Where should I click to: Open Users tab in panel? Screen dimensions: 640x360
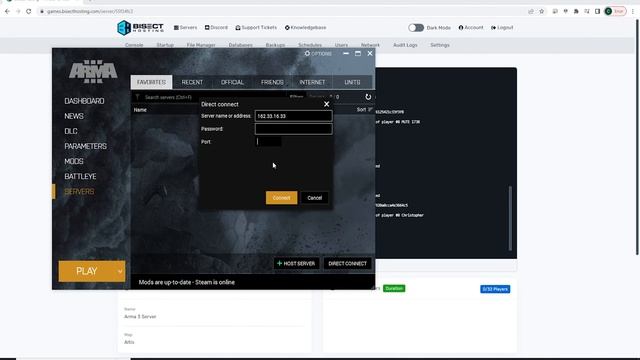341,45
